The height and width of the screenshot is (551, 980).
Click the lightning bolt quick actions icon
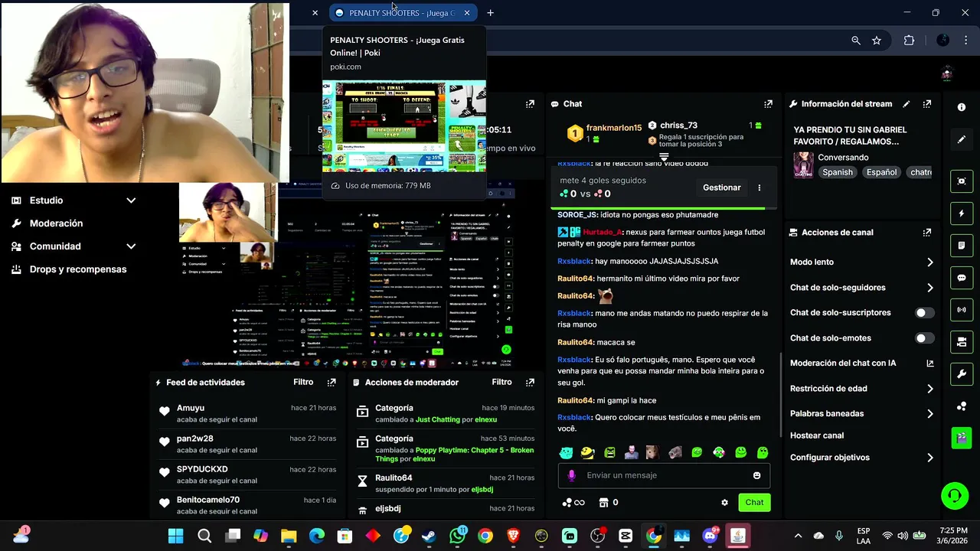click(x=962, y=214)
